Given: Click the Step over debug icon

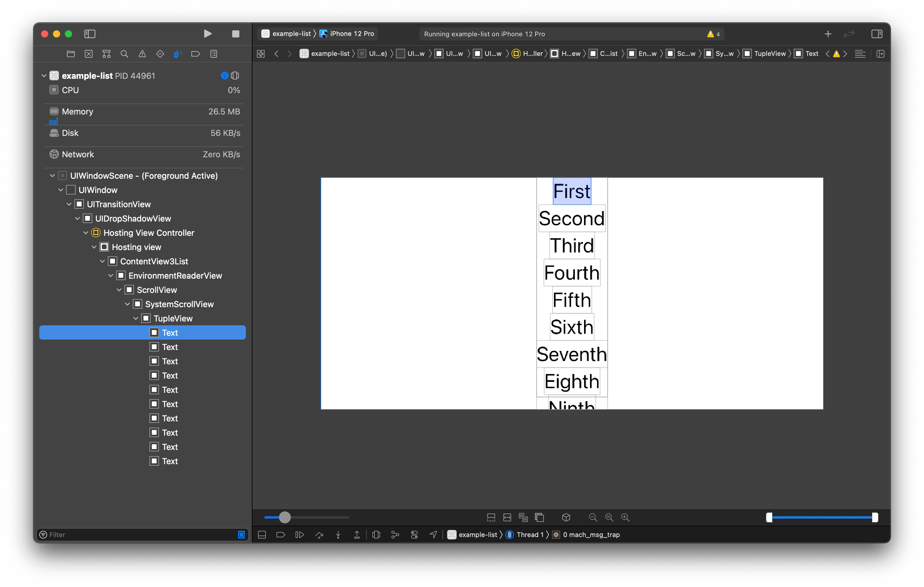Looking at the screenshot, I should pos(319,534).
